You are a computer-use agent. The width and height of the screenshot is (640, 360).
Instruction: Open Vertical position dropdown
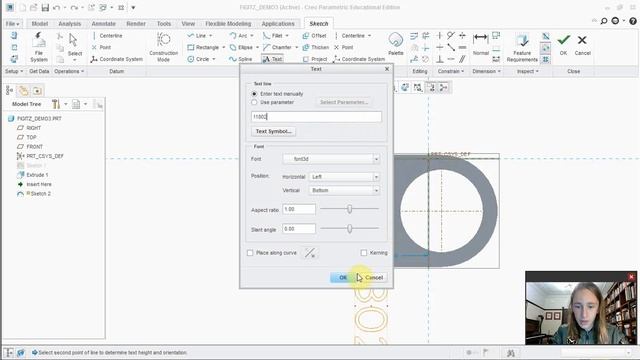coord(344,190)
